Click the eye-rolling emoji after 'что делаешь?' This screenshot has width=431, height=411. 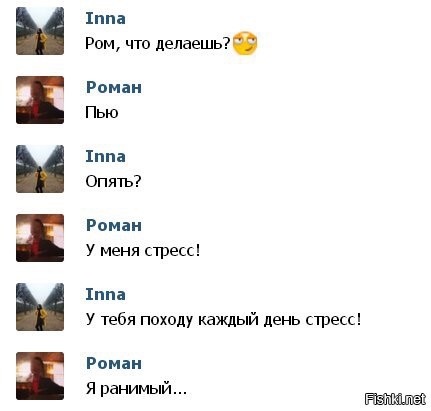point(245,43)
